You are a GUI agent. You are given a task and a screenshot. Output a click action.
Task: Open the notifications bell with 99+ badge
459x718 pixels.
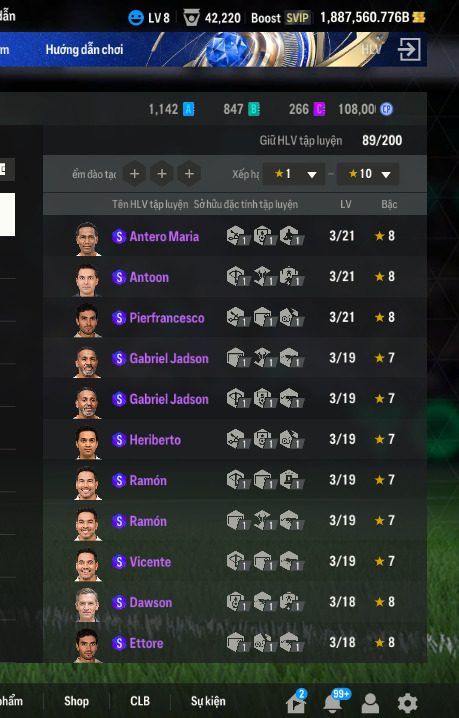pyautogui.click(x=335, y=701)
